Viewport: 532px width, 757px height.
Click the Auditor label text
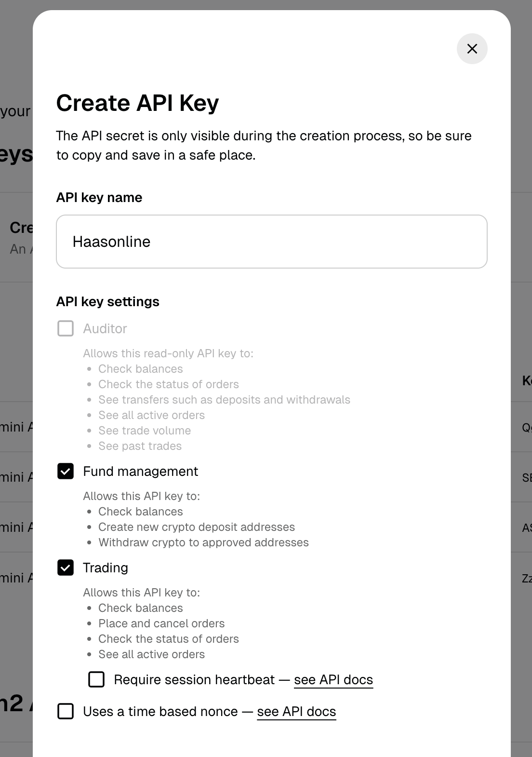pyautogui.click(x=105, y=328)
